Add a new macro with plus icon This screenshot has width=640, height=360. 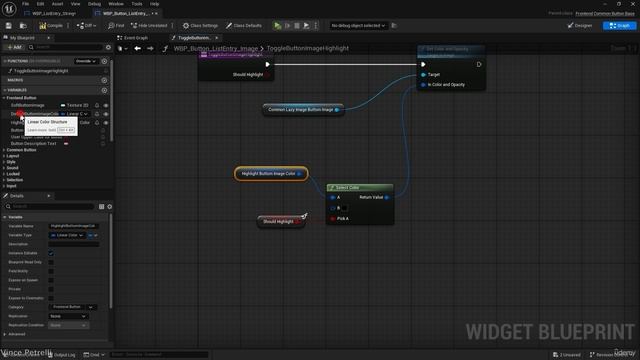(x=104, y=80)
